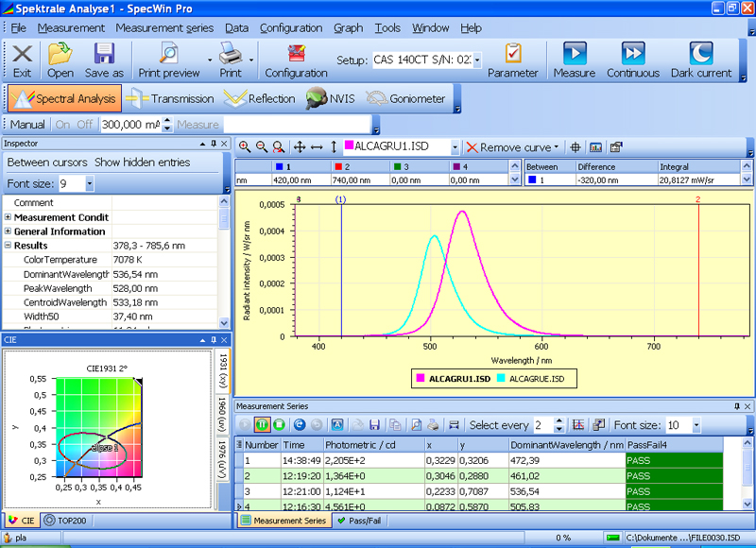Zoom out on the spectrum graph
Viewport: 756px width, 548px height.
point(262,147)
